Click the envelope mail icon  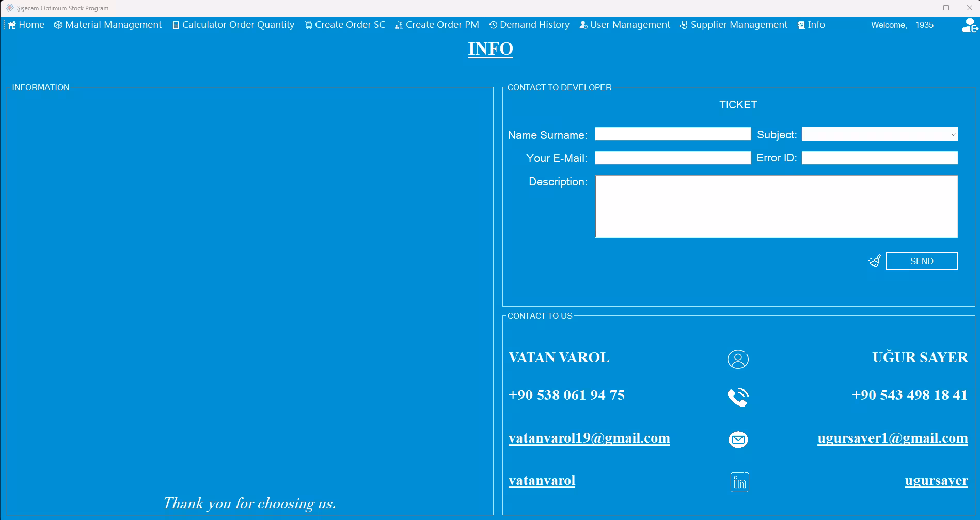tap(738, 440)
